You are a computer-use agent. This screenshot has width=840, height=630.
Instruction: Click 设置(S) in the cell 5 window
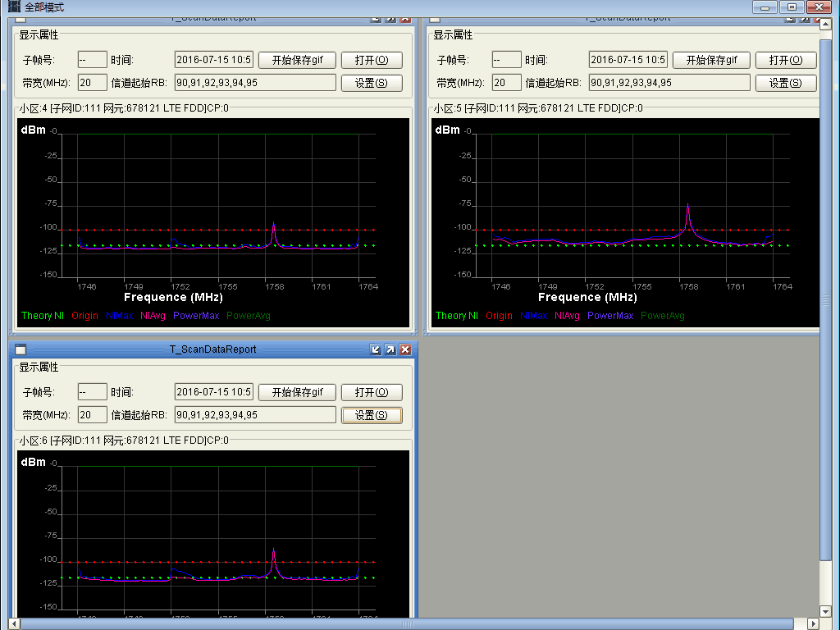[x=786, y=83]
